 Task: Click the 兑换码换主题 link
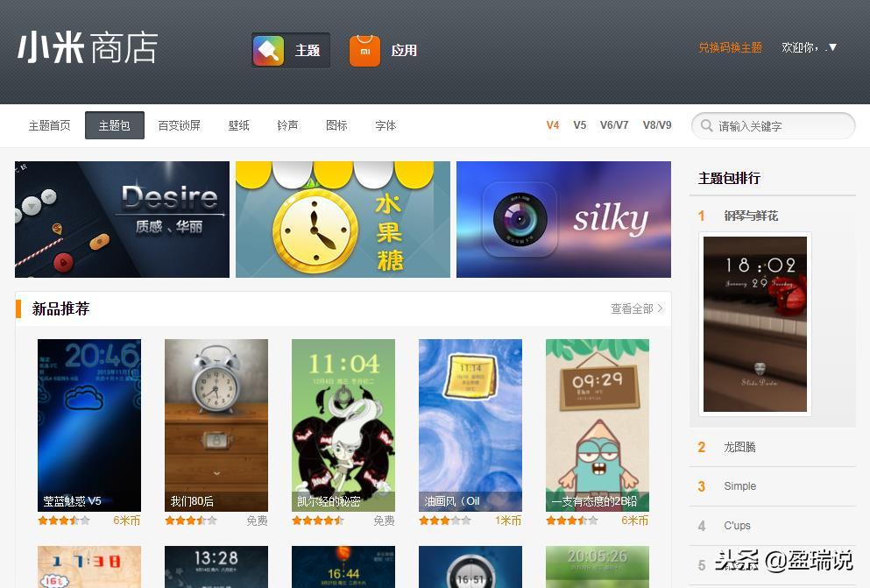[x=730, y=47]
